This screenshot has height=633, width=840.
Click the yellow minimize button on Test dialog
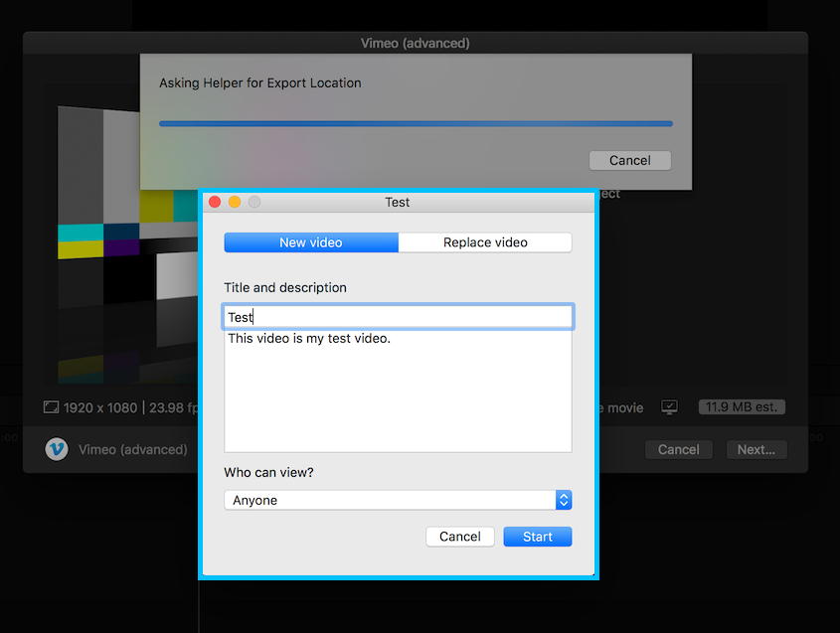234,201
